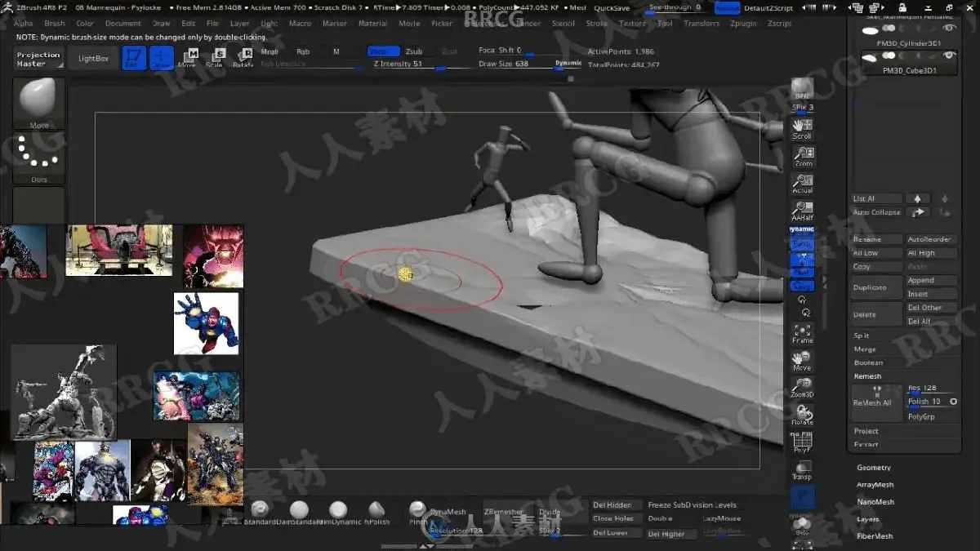Select the Standard brush at bottom shelf
The width and height of the screenshot is (980, 551).
pyautogui.click(x=261, y=512)
